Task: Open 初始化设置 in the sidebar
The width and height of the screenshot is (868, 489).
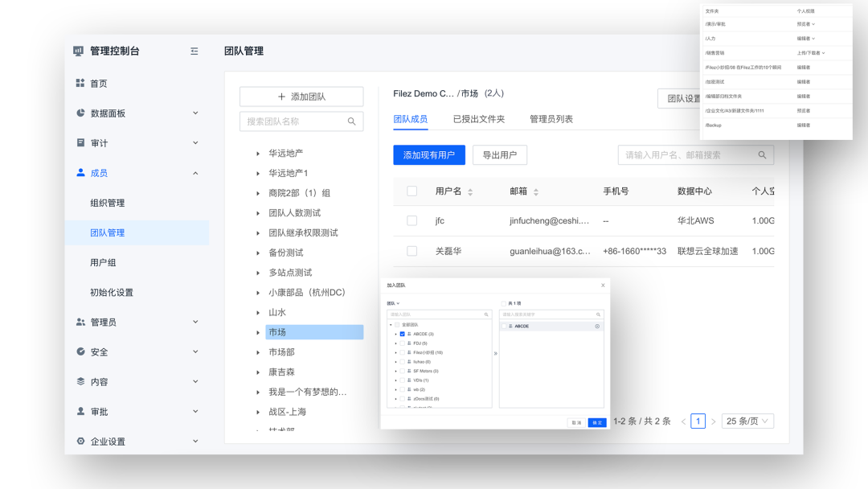Action: click(x=112, y=293)
